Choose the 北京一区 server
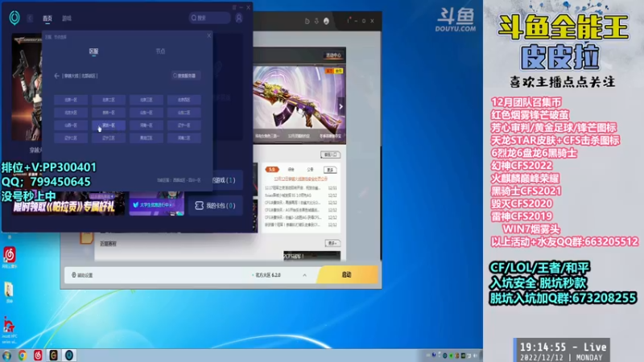644x362 pixels. point(71,100)
